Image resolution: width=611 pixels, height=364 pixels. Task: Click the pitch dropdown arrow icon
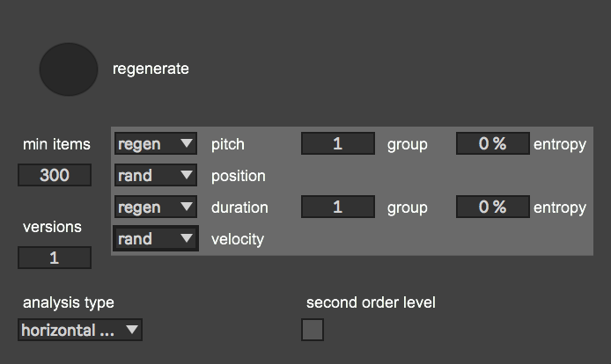click(x=187, y=143)
